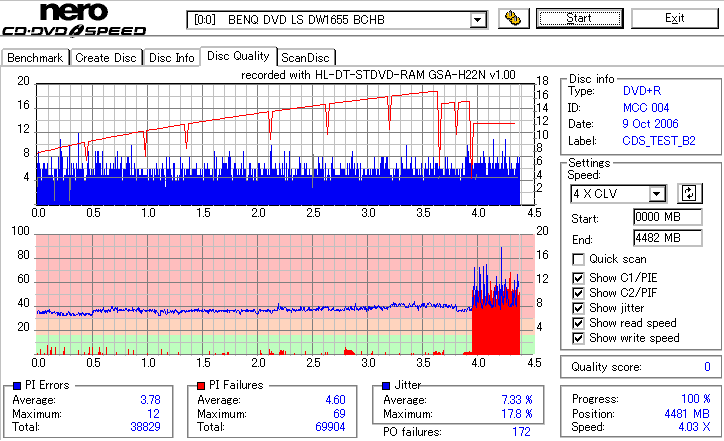Image resolution: width=724 pixels, height=441 pixels.
Task: Click the recorded with HL-DT-ST drive text
Action: [378, 75]
